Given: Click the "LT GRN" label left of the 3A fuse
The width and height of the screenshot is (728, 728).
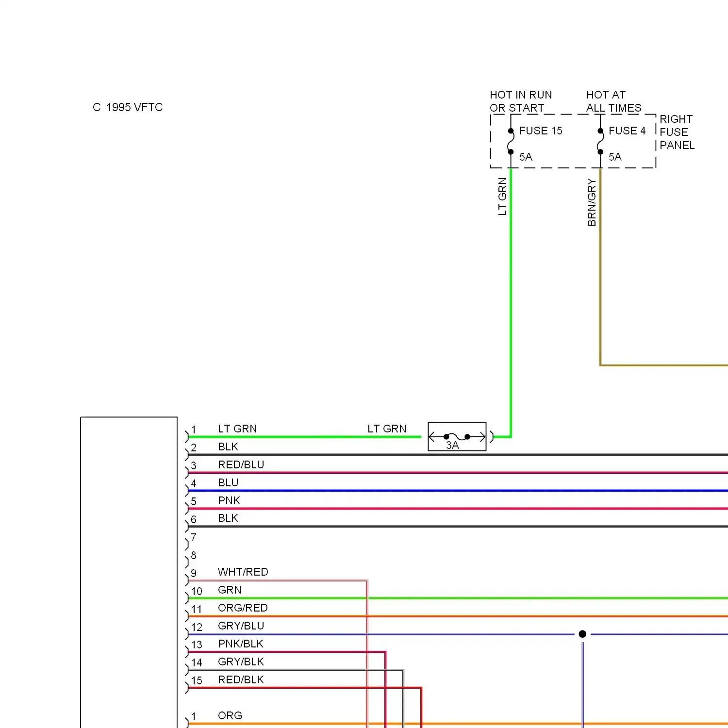Looking at the screenshot, I should tap(387, 429).
